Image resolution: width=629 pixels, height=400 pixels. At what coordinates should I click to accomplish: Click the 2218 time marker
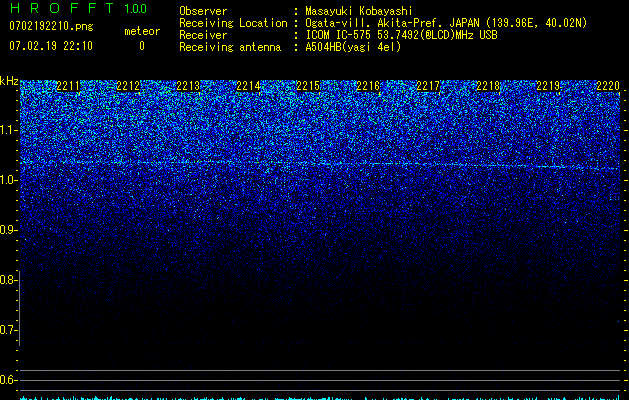click(x=488, y=86)
